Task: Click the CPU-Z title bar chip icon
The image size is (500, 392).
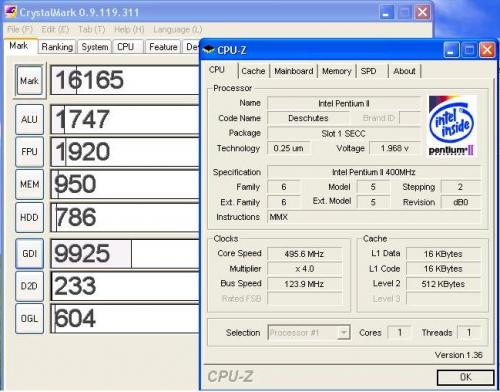Action: point(209,50)
